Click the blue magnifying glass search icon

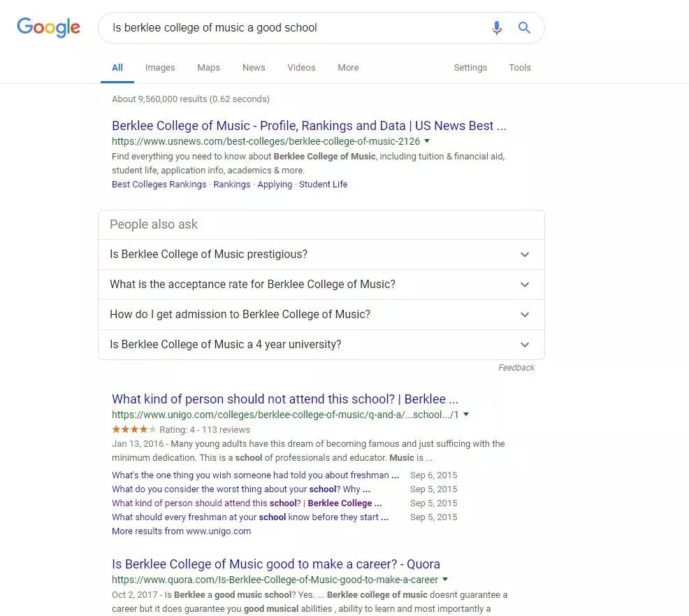(524, 28)
